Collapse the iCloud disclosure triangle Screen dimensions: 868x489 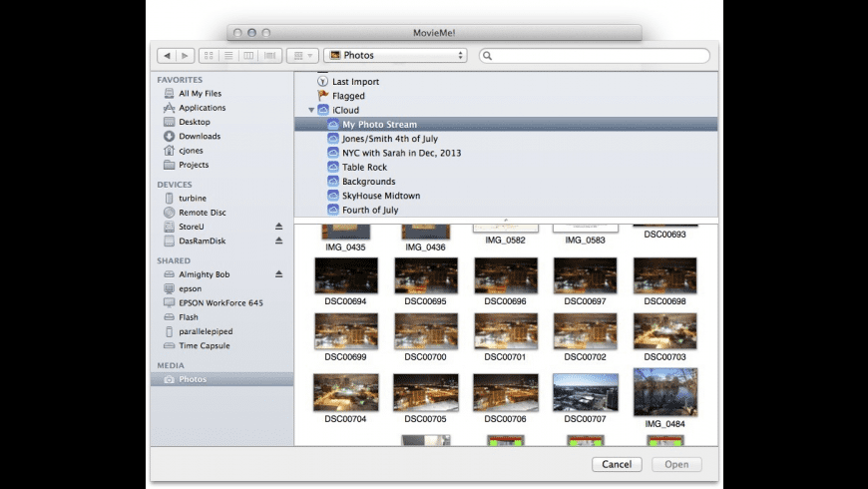click(311, 110)
